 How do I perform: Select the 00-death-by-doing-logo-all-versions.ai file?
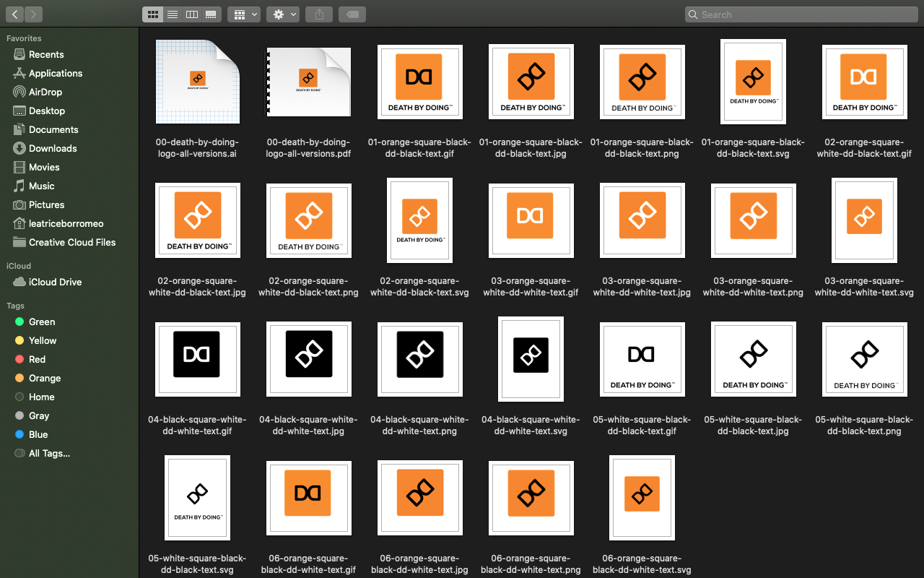pyautogui.click(x=198, y=82)
